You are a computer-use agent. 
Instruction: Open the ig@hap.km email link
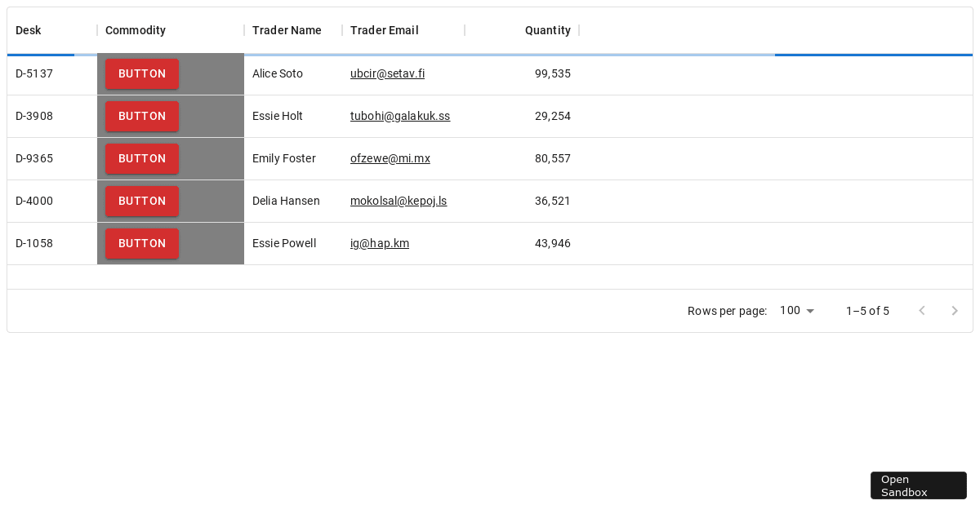click(x=380, y=244)
